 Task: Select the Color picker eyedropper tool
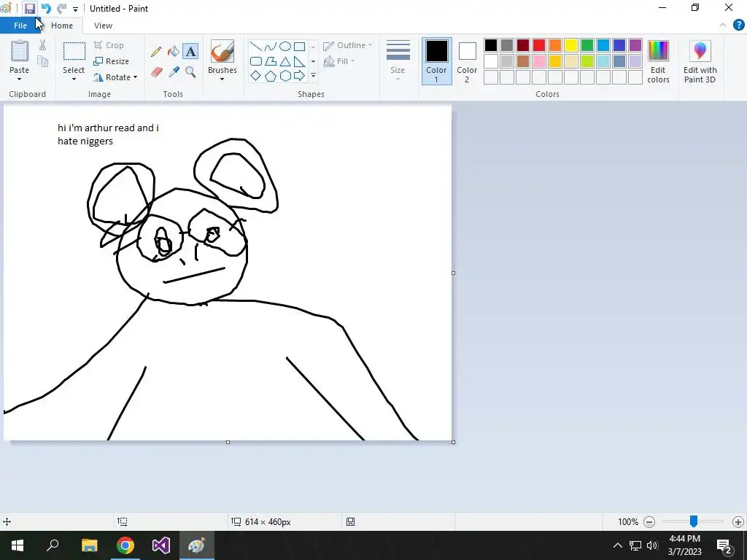(174, 72)
